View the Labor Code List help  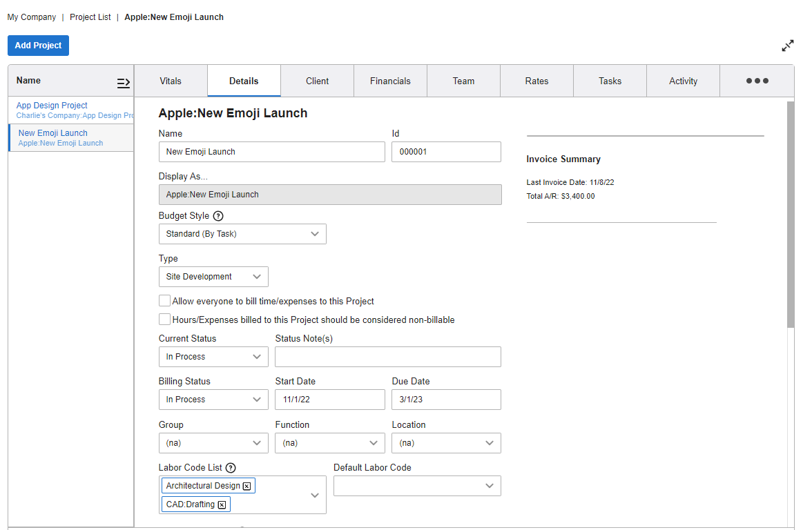pyautogui.click(x=232, y=467)
